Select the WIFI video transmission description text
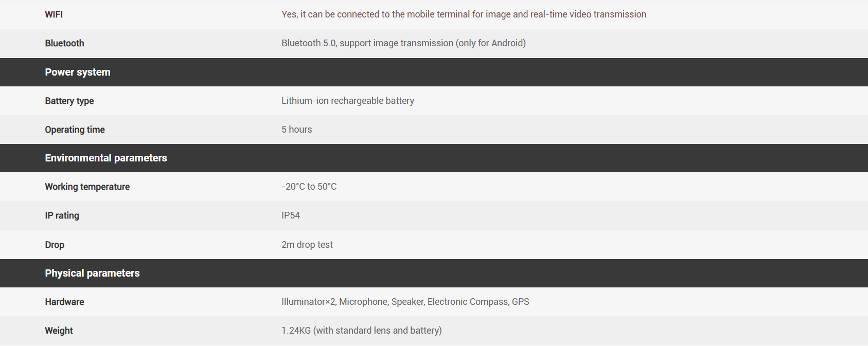 [x=463, y=14]
